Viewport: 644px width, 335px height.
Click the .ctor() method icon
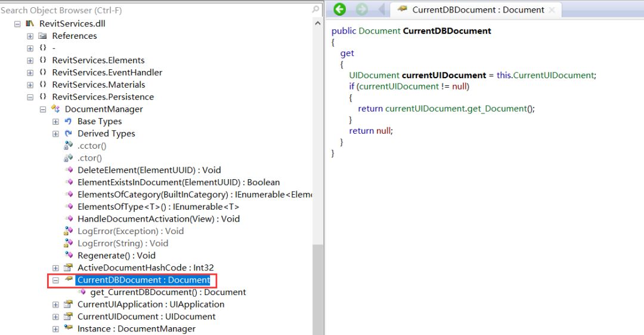(x=68, y=158)
